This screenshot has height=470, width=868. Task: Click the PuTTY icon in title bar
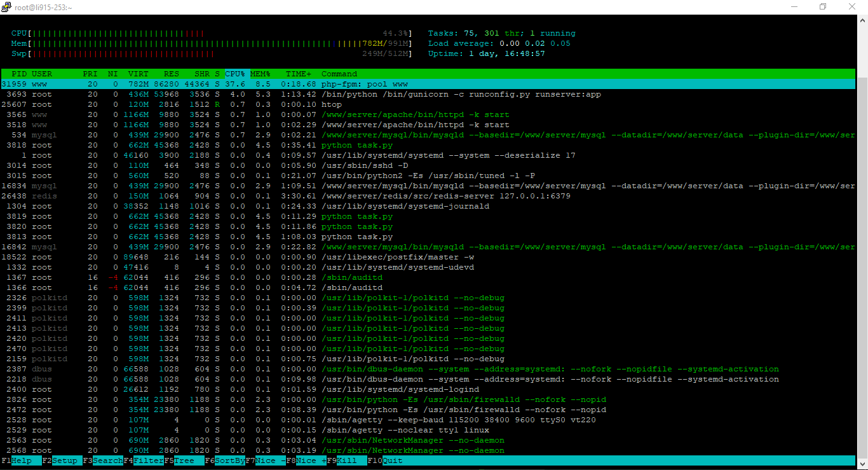pos(6,7)
